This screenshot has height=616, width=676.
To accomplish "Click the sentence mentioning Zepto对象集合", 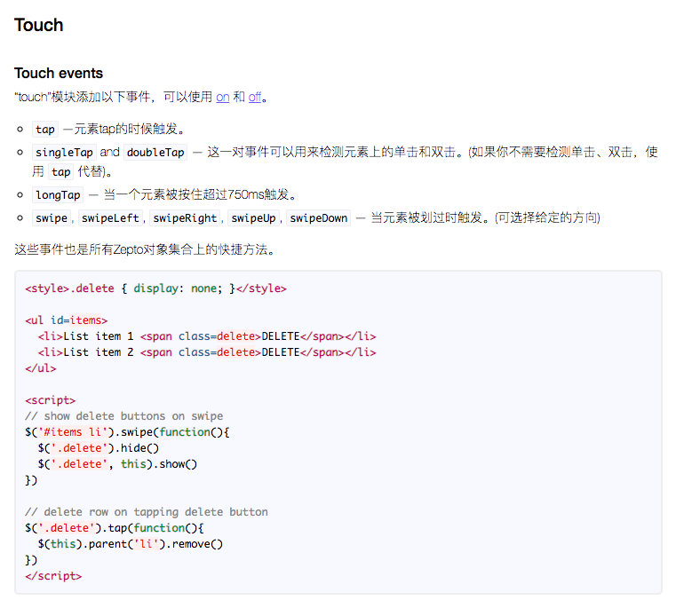I will pos(146,249).
